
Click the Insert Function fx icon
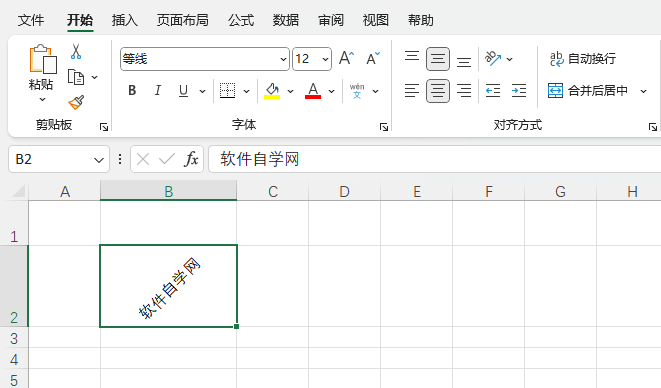point(191,159)
